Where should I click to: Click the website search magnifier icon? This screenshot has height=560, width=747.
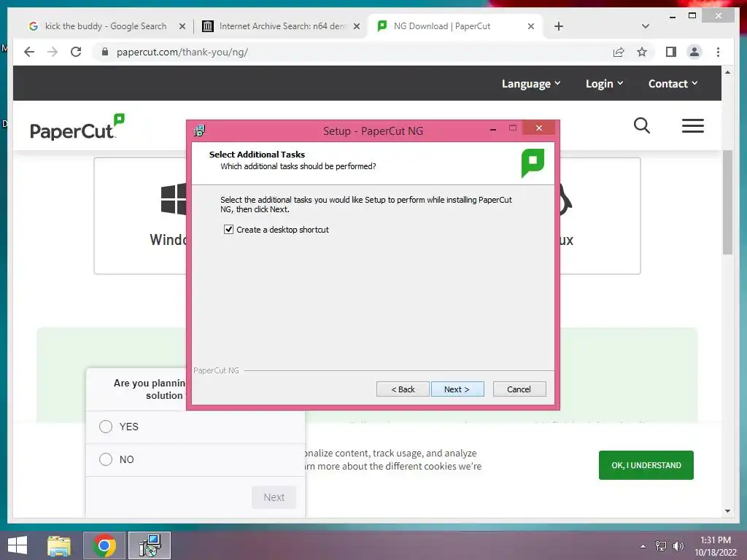click(x=642, y=125)
